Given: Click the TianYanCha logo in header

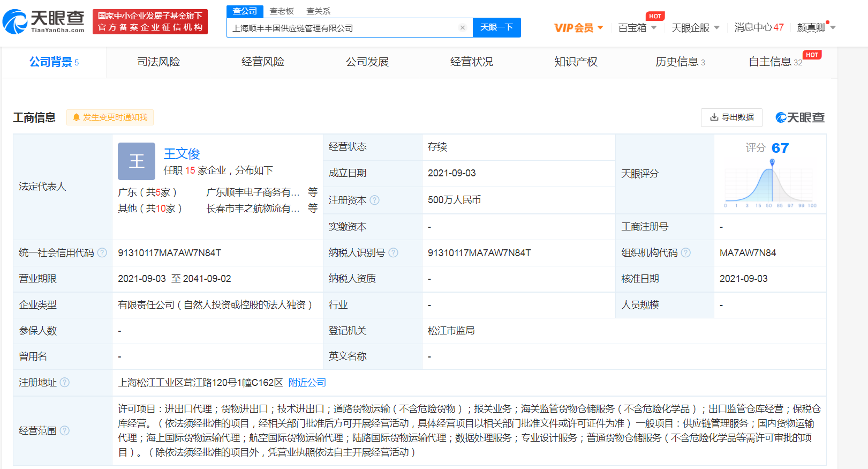Looking at the screenshot, I should pos(44,21).
